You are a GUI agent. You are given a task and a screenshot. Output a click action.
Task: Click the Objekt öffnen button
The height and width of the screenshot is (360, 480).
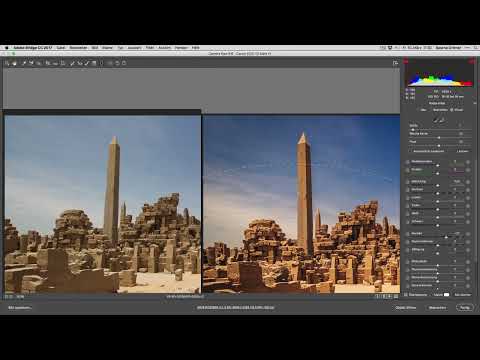(406, 307)
